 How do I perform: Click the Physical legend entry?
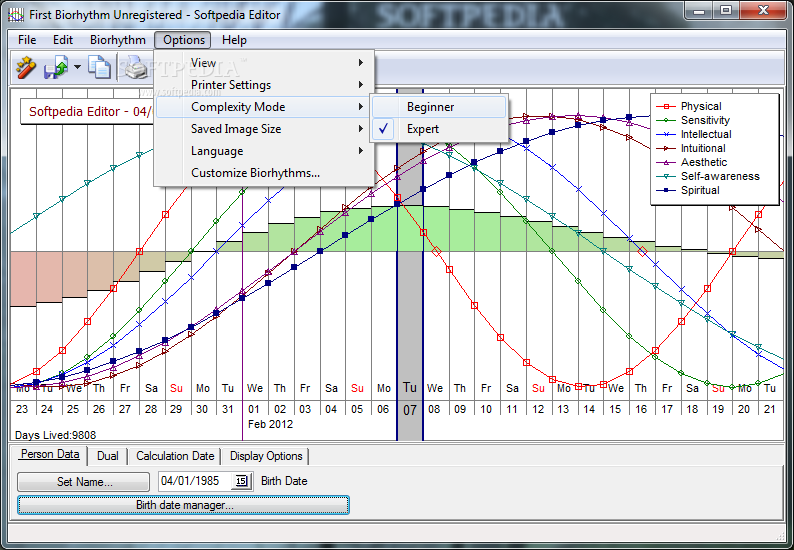(x=689, y=106)
